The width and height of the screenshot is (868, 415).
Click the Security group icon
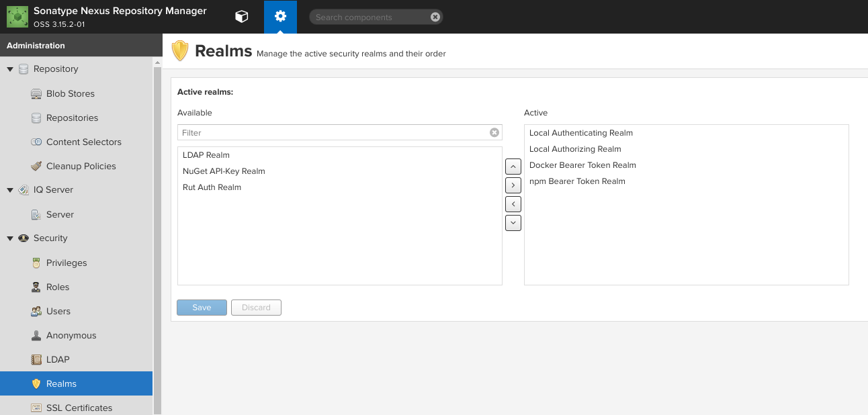click(24, 238)
